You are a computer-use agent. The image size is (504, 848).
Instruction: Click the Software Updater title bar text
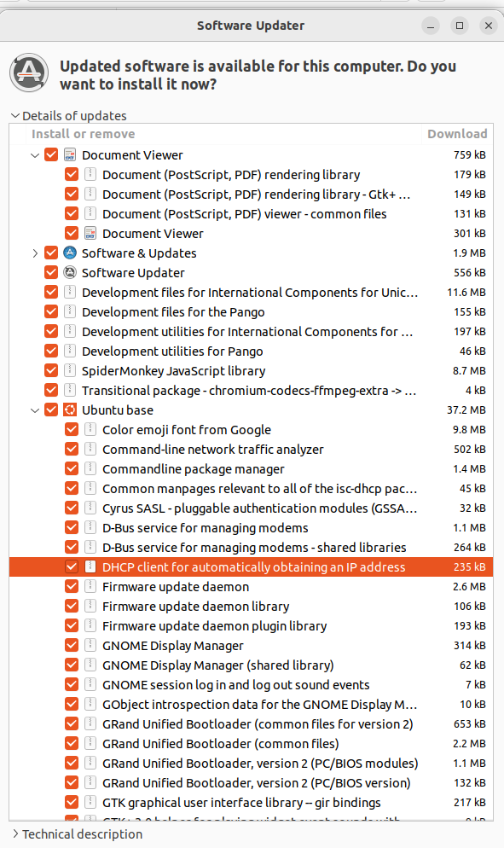tap(251, 26)
